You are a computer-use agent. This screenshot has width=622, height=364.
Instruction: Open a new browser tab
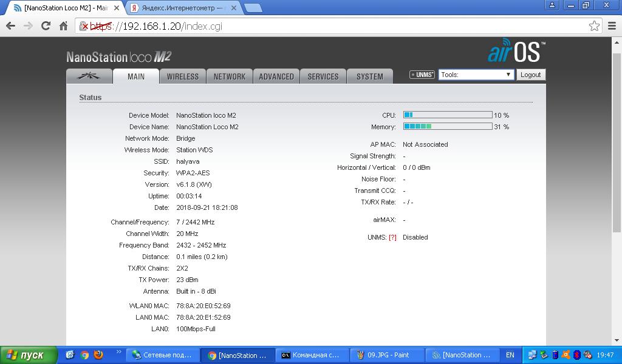[253, 8]
